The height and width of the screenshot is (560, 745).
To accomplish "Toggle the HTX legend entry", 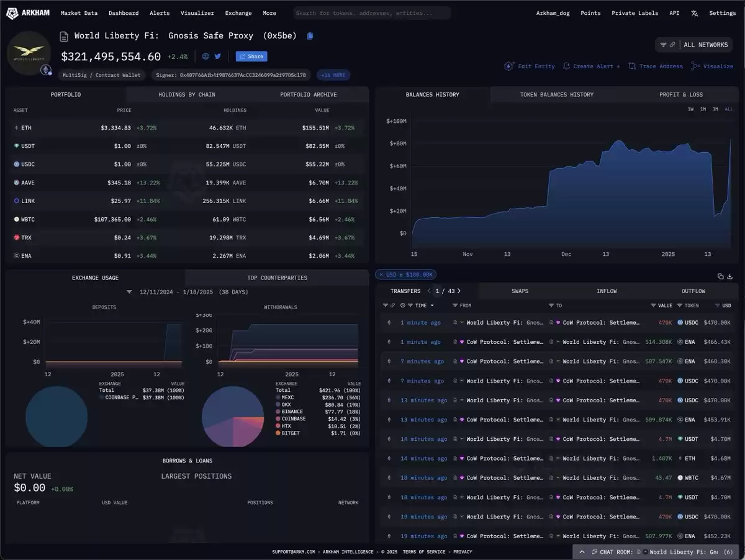I will [285, 426].
